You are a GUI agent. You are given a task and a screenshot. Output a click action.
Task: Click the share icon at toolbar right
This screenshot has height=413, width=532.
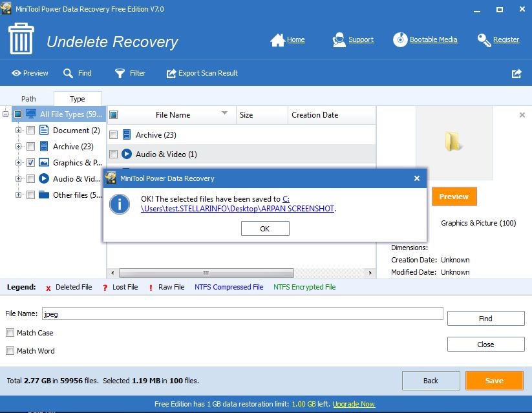[516, 73]
